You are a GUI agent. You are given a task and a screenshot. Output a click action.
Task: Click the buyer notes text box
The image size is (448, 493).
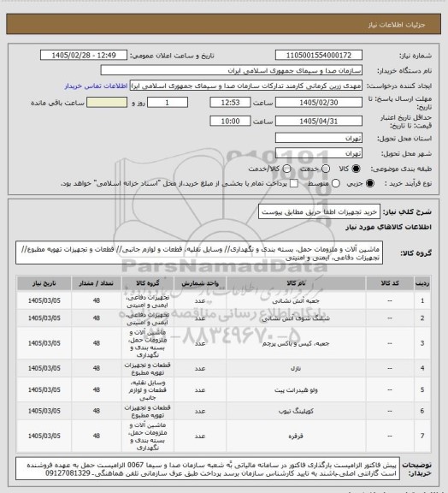(208, 468)
